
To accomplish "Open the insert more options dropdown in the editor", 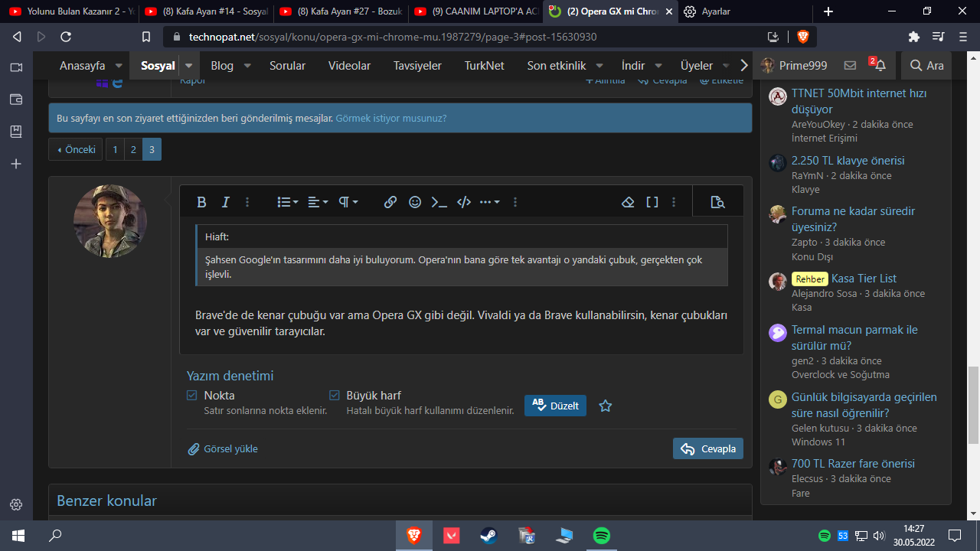I will [489, 202].
